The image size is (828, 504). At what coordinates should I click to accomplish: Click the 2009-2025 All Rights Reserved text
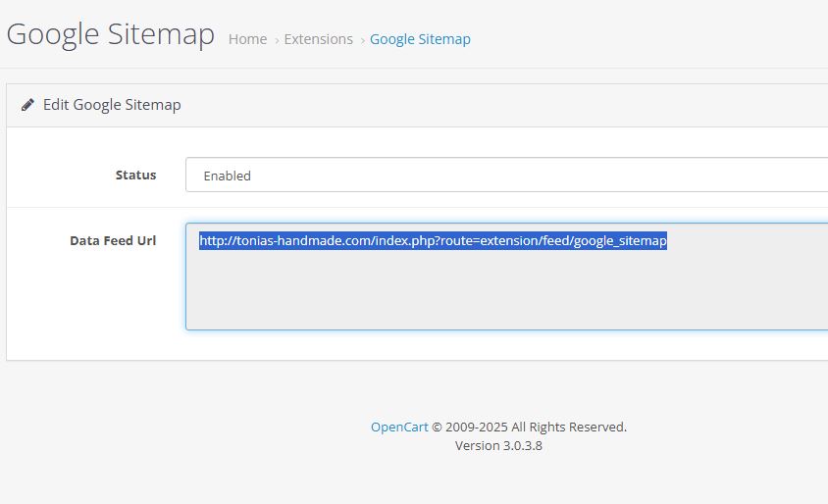[x=536, y=427]
